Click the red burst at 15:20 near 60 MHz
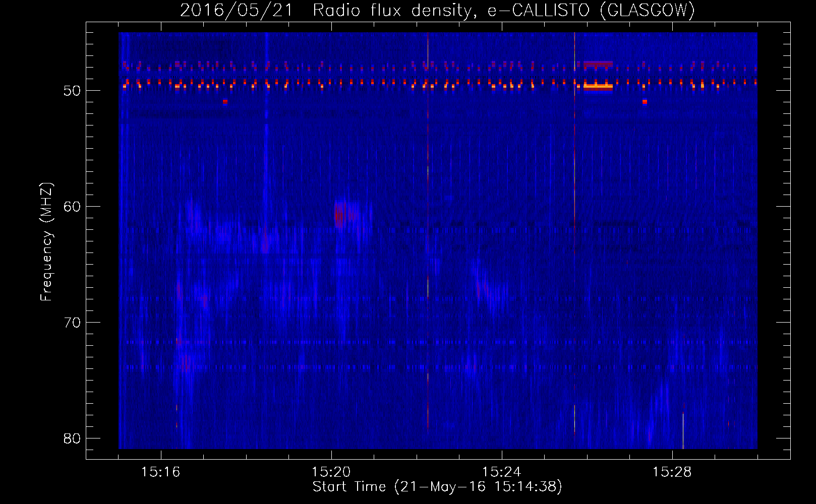This screenshot has width=816, height=504. pyautogui.click(x=339, y=215)
